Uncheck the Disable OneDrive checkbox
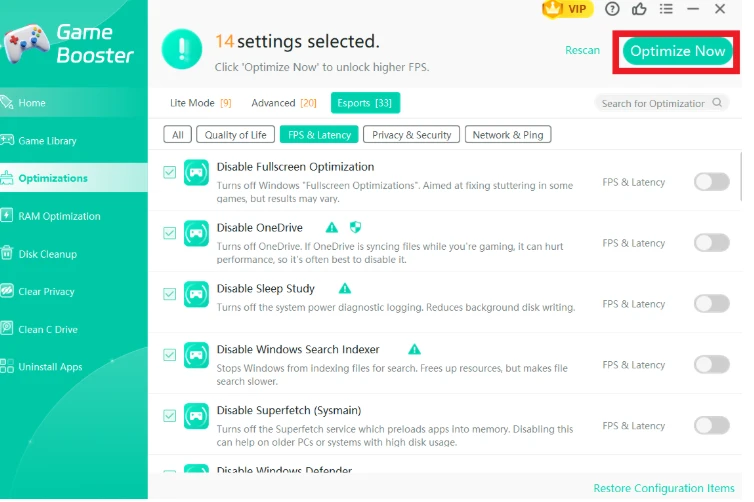Image resolution: width=754 pixels, height=502 pixels. click(169, 233)
